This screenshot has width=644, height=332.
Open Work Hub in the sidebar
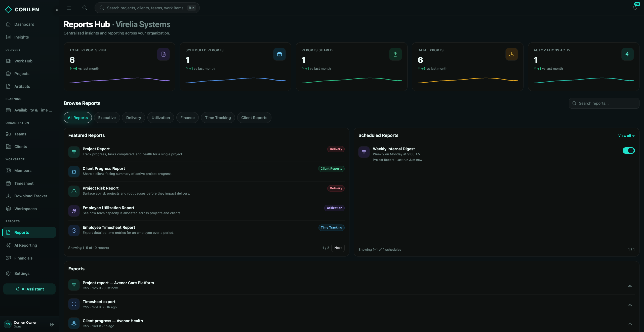[29, 61]
